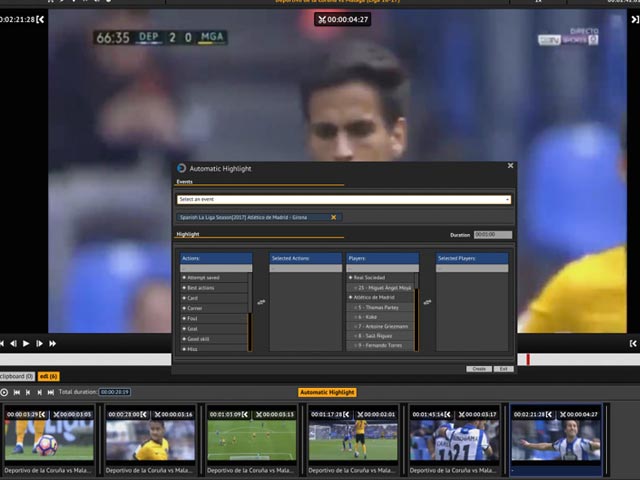Select the 'Goal' action
The image size is (640, 480).
[214, 329]
